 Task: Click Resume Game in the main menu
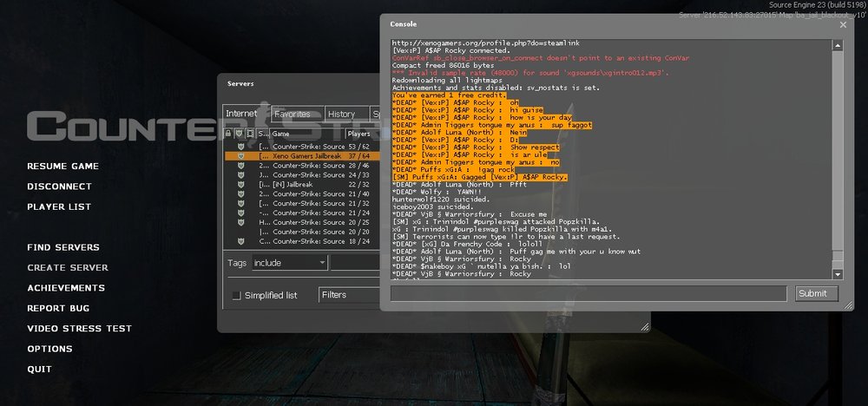63,166
